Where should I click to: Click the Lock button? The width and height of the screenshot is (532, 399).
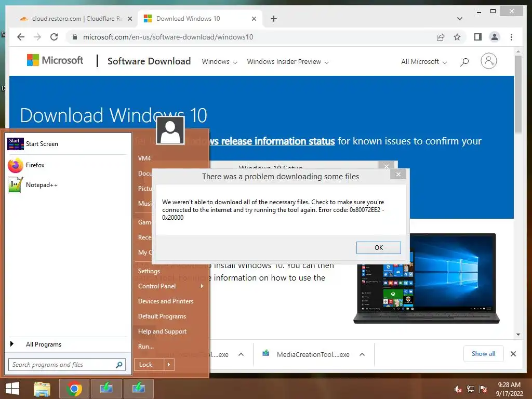coord(149,365)
